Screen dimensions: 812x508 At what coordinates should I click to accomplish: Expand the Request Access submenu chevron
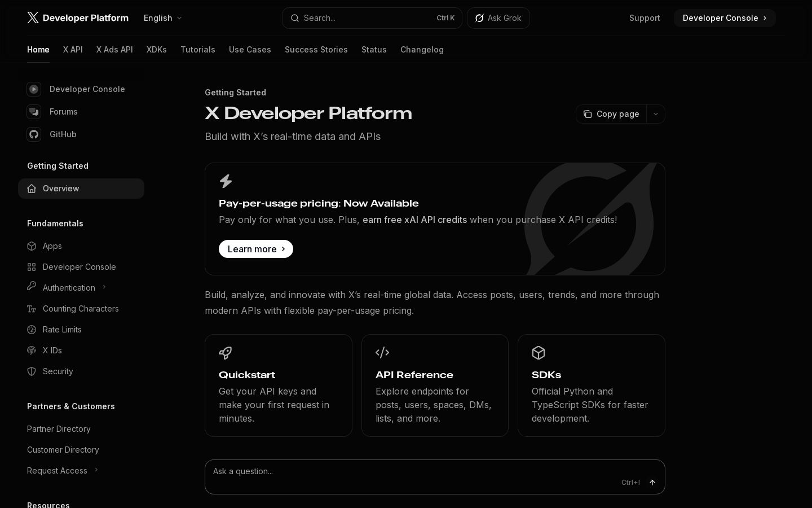[x=96, y=470]
